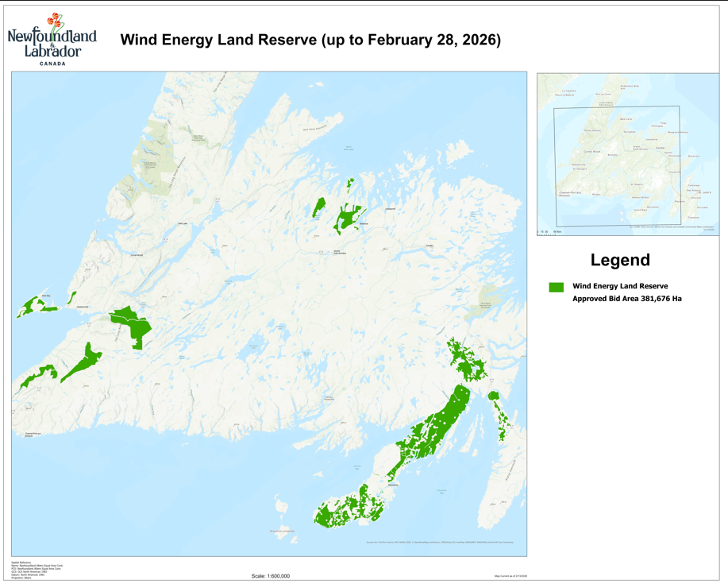728x584 pixels.
Task: Click the green Wind Energy legend swatch
Action: click(556, 287)
